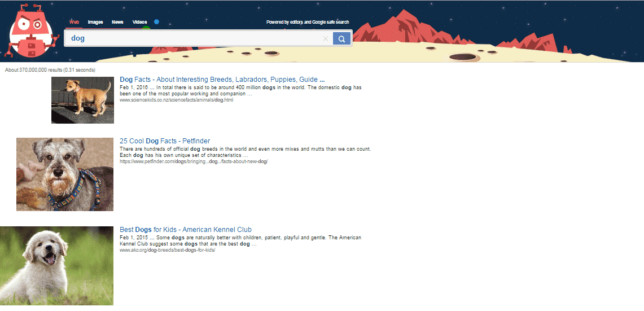Image resolution: width=644 pixels, height=311 pixels.
Task: Open the "25 Cool Dog Facts - Petfinder" link
Action: click(x=165, y=141)
